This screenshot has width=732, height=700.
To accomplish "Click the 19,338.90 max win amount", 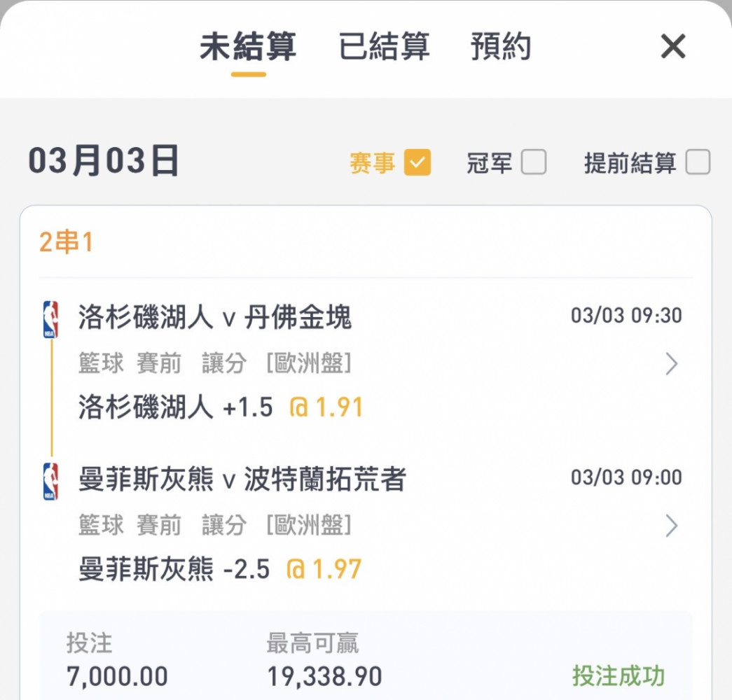I will (x=324, y=677).
